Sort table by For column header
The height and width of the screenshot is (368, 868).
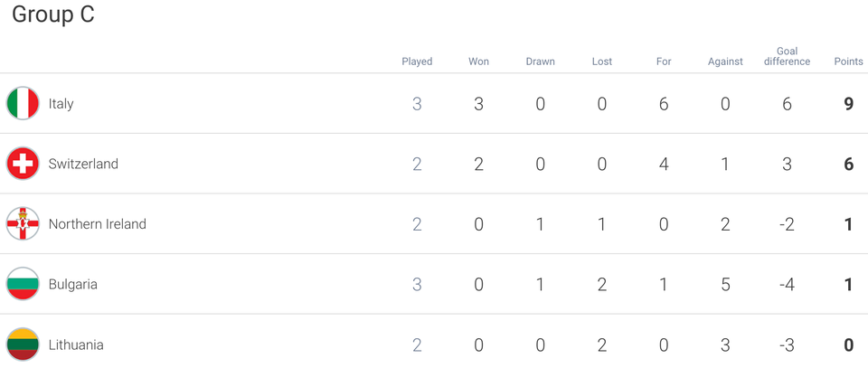[x=664, y=61]
